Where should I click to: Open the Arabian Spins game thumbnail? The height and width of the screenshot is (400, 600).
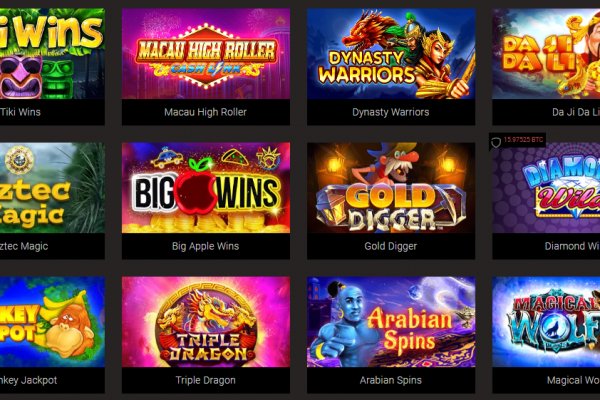pos(391,322)
